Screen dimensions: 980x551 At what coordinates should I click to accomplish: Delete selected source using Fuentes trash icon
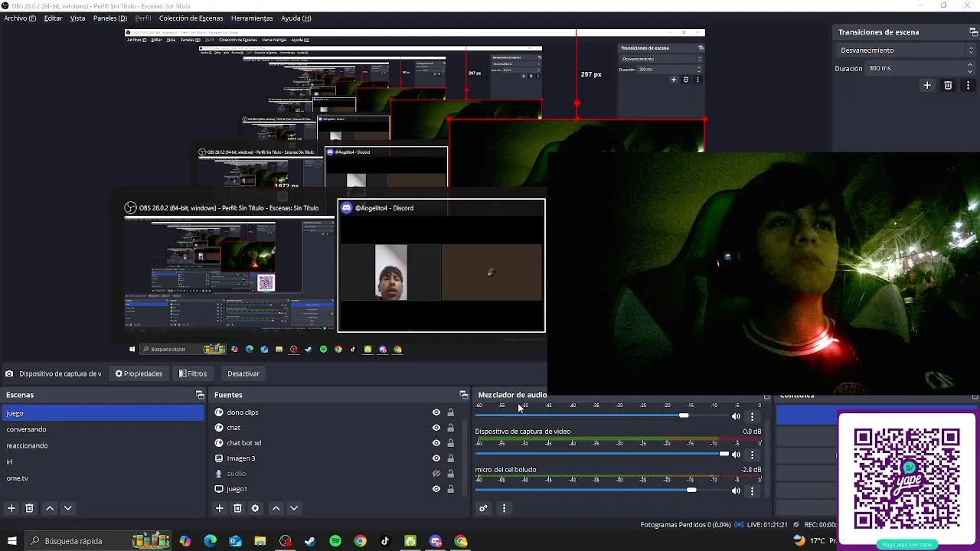(x=237, y=508)
